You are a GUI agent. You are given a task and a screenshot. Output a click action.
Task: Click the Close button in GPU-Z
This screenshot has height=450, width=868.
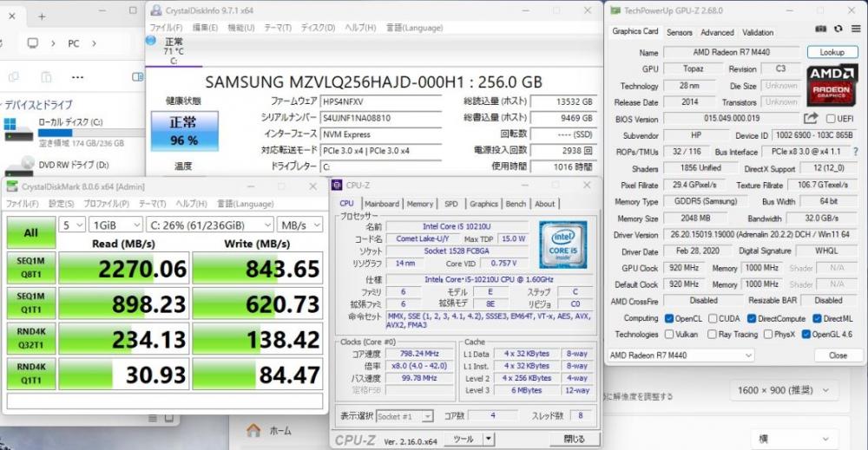click(838, 355)
